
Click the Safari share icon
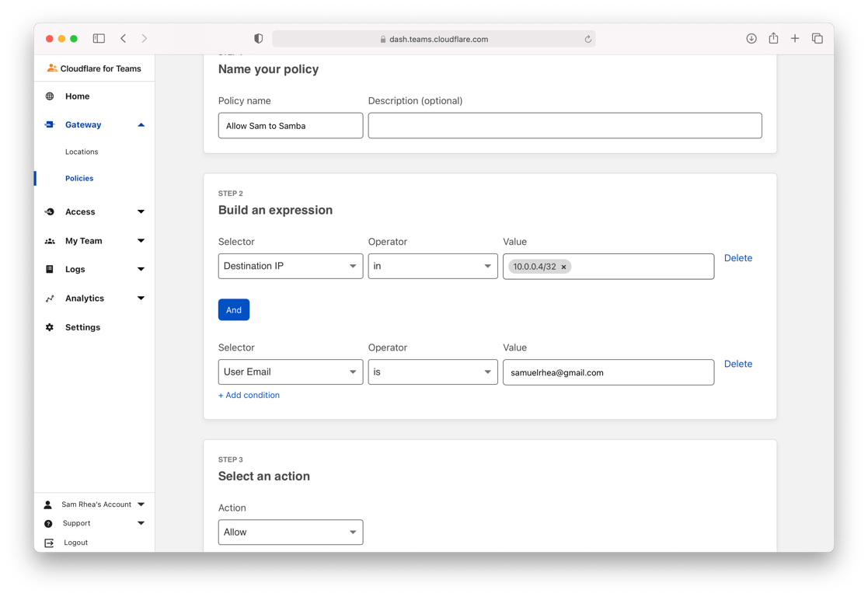773,37
